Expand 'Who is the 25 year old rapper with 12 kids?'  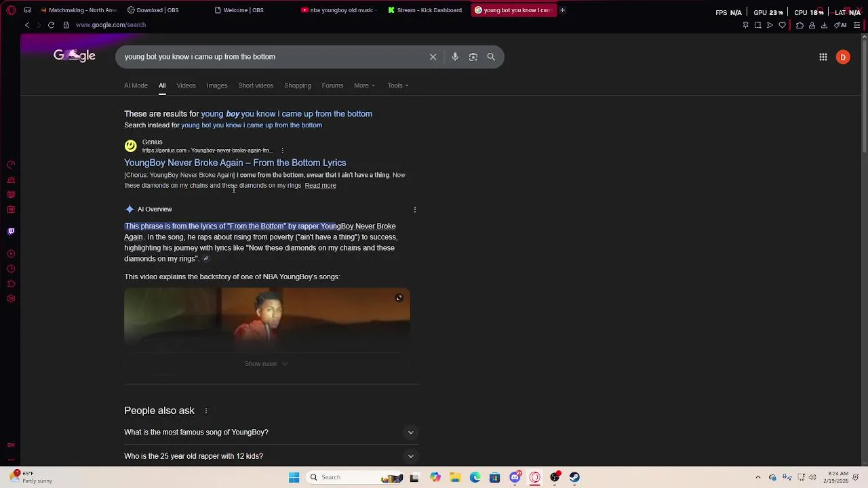click(271, 456)
